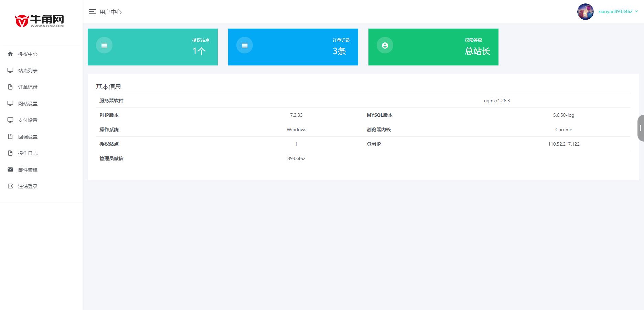Screen dimensions: 644x310
Task: Click the 5.6.50-log MySQL value
Action: pos(563,115)
